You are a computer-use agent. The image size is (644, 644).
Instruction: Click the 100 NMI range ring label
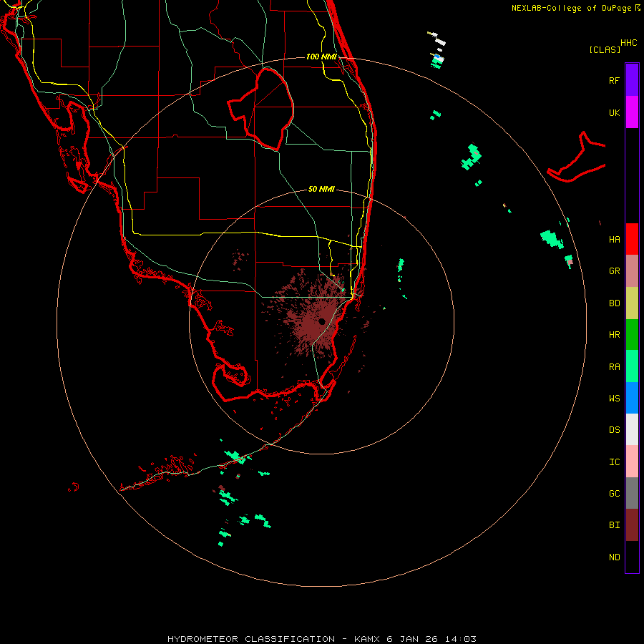point(321,57)
